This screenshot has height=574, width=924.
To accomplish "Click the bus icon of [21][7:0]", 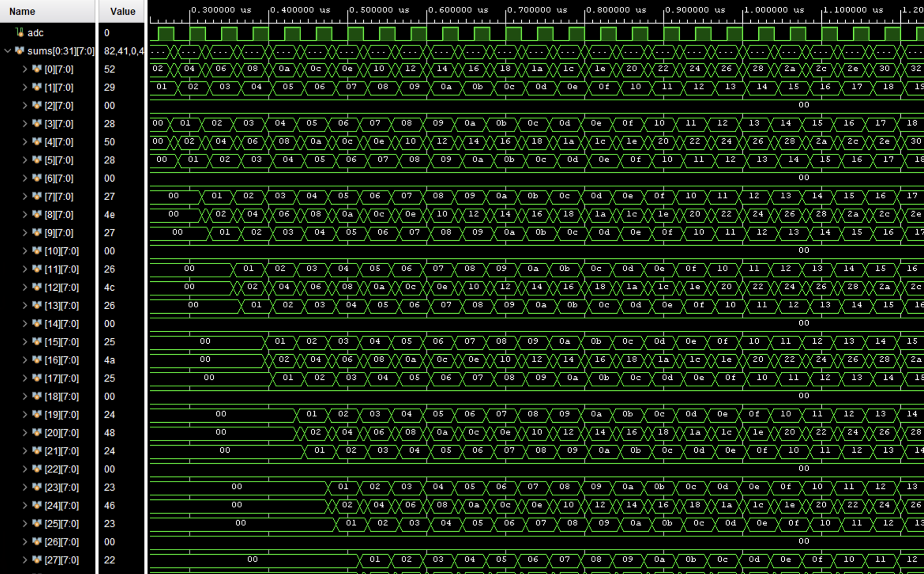I will point(37,451).
